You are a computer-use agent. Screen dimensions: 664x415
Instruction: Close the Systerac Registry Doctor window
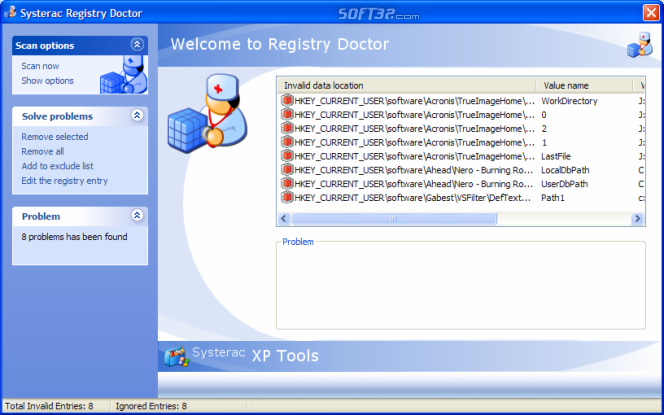651,12
